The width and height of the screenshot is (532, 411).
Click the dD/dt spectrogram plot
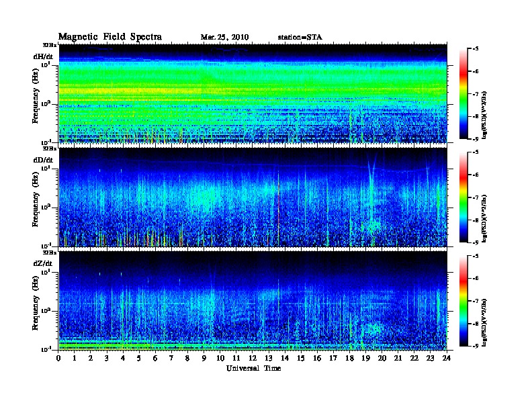pos(253,197)
